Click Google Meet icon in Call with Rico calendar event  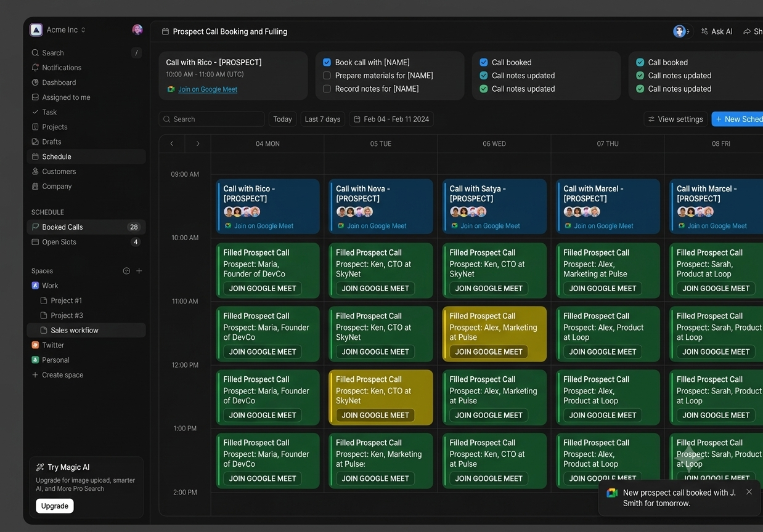point(228,226)
